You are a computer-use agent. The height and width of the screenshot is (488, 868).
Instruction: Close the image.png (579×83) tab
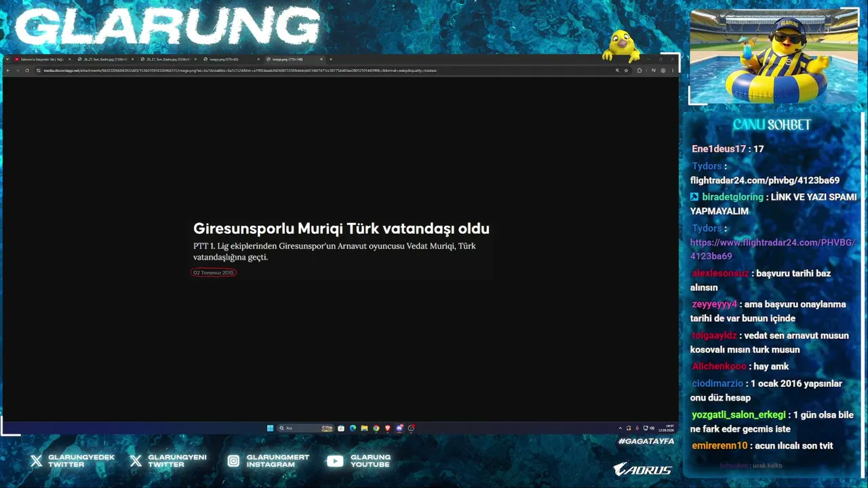point(258,60)
